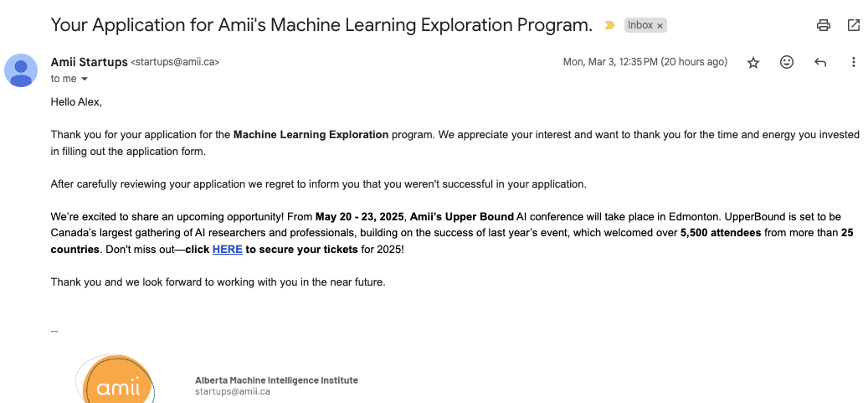This screenshot has width=868, height=403.
Task: Remove the Inbox label with its X
Action: [x=660, y=26]
